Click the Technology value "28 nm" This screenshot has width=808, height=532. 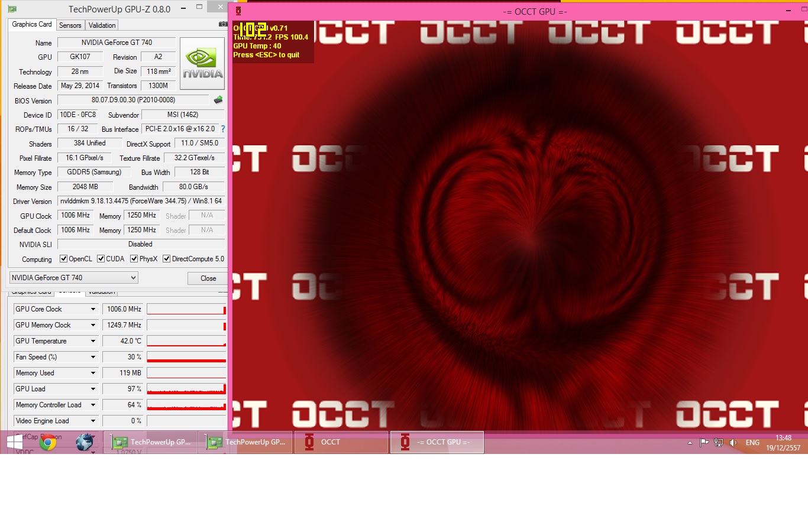(80, 72)
